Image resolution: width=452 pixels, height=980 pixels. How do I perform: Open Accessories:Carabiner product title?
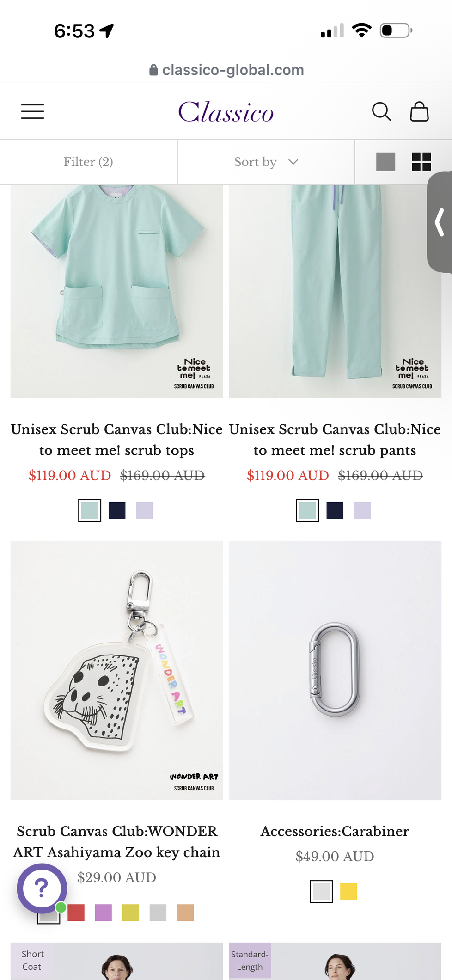click(x=335, y=831)
